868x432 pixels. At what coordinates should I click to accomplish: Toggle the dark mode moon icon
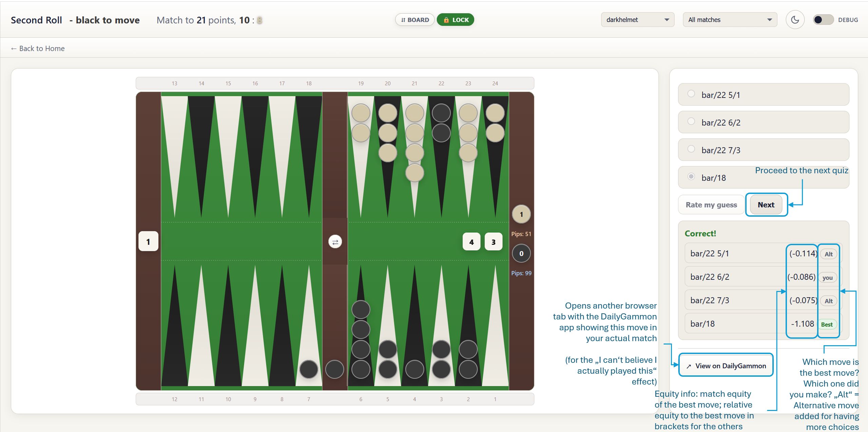(795, 20)
